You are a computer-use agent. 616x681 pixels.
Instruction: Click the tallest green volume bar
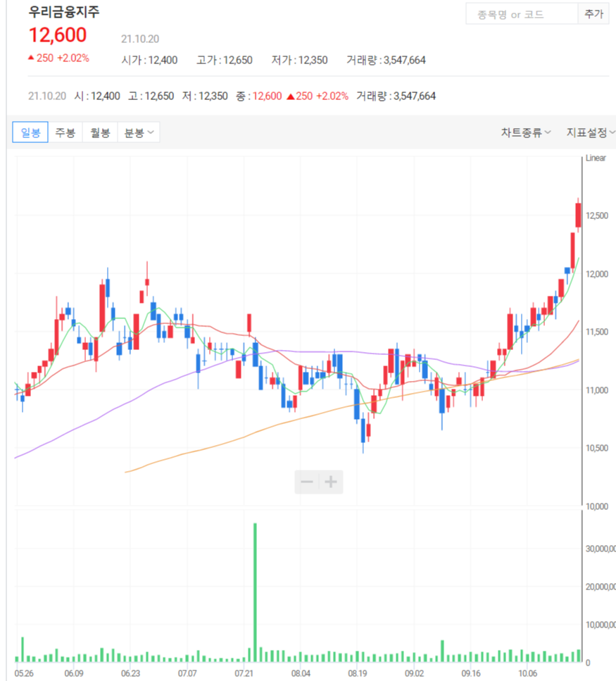256,592
